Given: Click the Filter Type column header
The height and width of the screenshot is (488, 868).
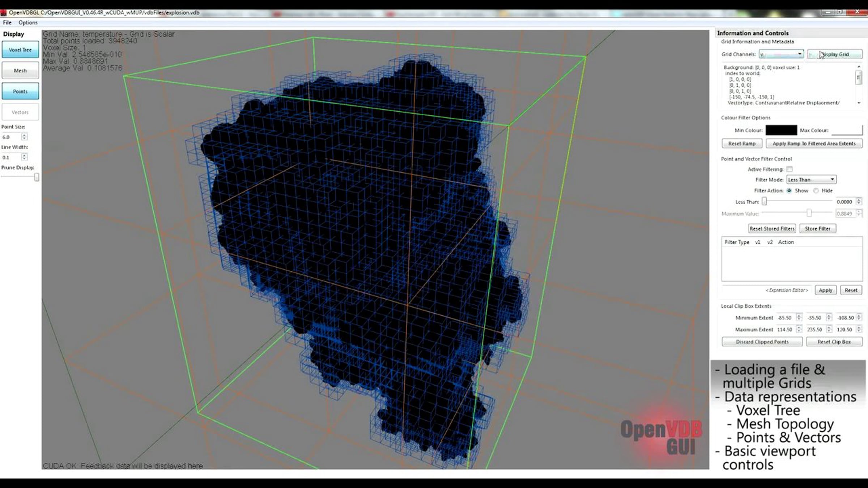Looking at the screenshot, I should [737, 242].
